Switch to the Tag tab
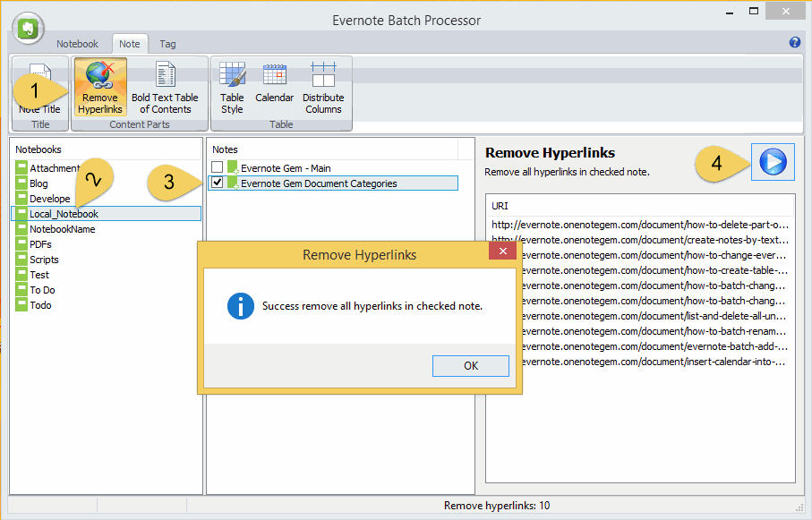 click(167, 44)
